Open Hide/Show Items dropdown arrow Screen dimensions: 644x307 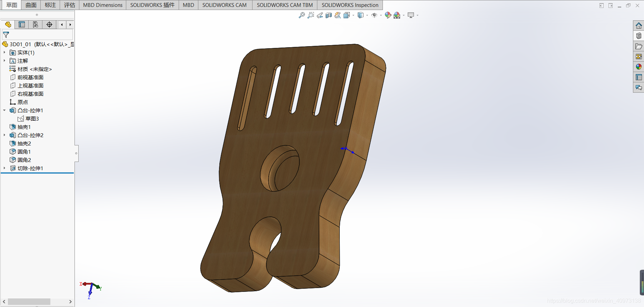coord(381,15)
